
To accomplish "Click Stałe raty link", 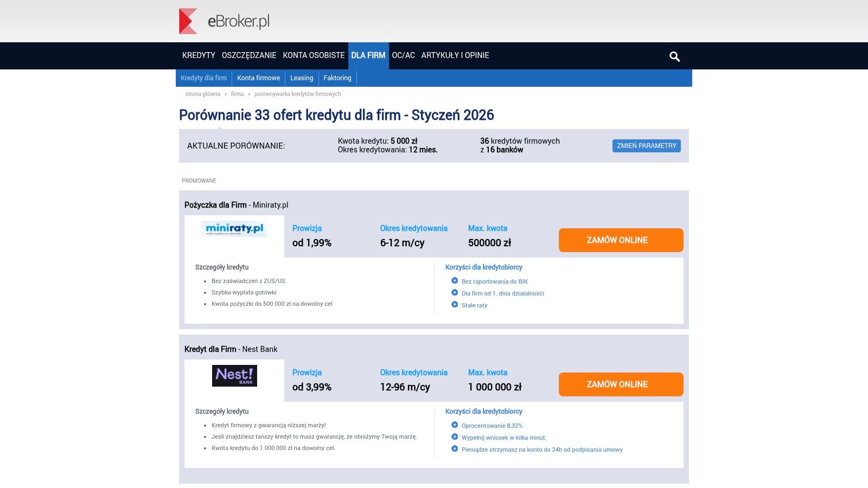I will click(475, 305).
